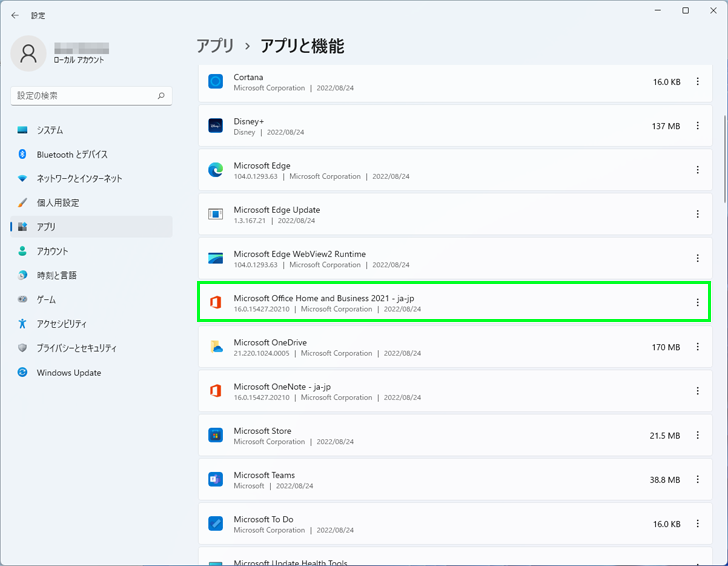728x566 pixels.
Task: Open アクセシビリティ settings category
Action: tap(91, 324)
